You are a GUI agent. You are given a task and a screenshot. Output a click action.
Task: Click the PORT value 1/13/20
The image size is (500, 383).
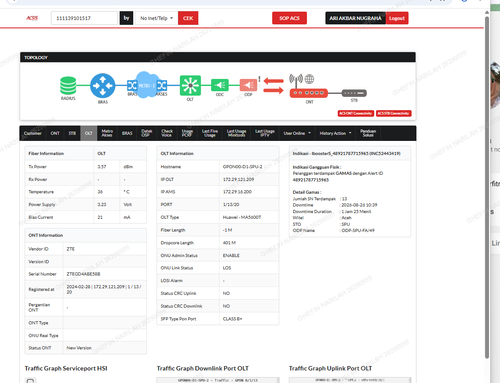[231, 204]
